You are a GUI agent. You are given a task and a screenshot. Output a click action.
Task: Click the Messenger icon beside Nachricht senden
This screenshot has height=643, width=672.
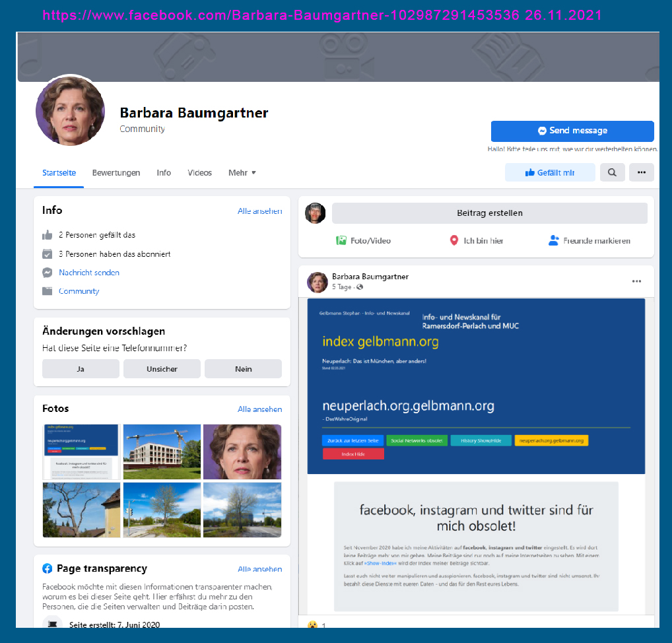click(47, 273)
